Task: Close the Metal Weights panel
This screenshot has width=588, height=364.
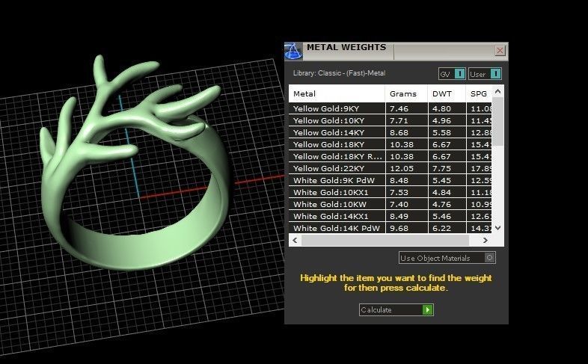Action: (x=500, y=51)
